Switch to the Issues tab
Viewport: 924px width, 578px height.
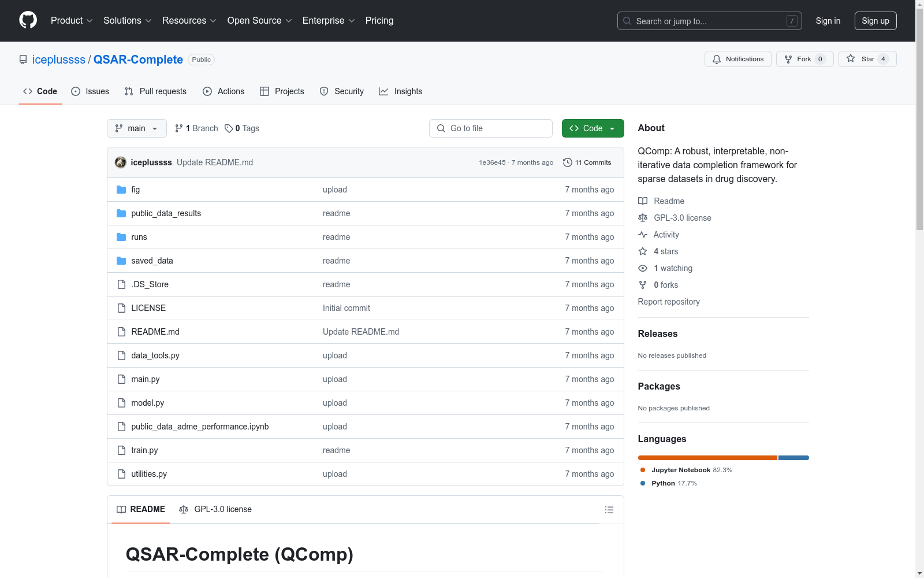point(90,91)
